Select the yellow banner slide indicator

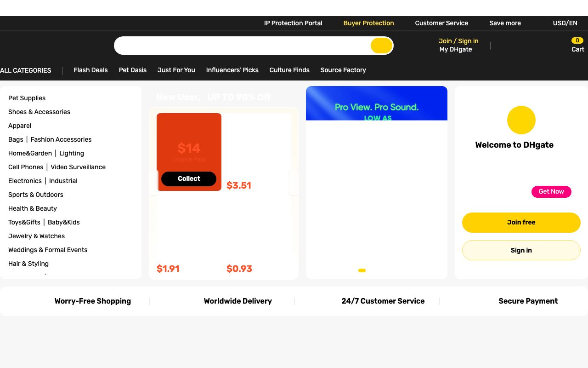pos(362,270)
